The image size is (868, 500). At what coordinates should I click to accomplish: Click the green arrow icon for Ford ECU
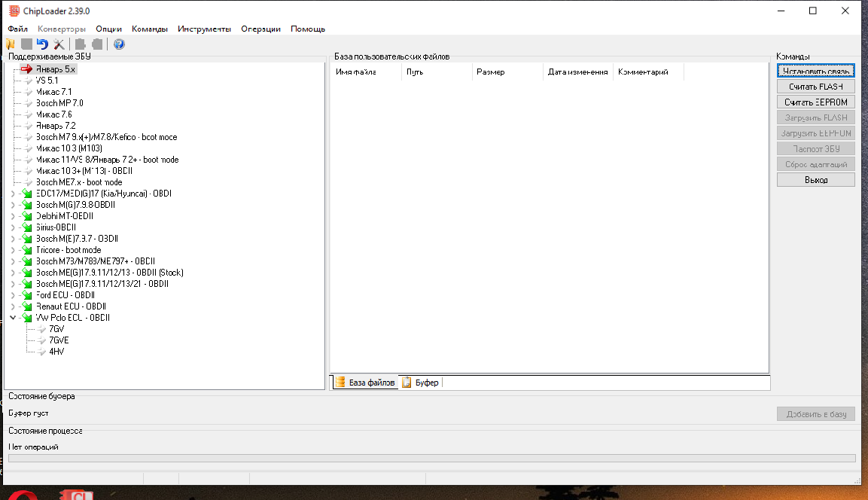[28, 295]
